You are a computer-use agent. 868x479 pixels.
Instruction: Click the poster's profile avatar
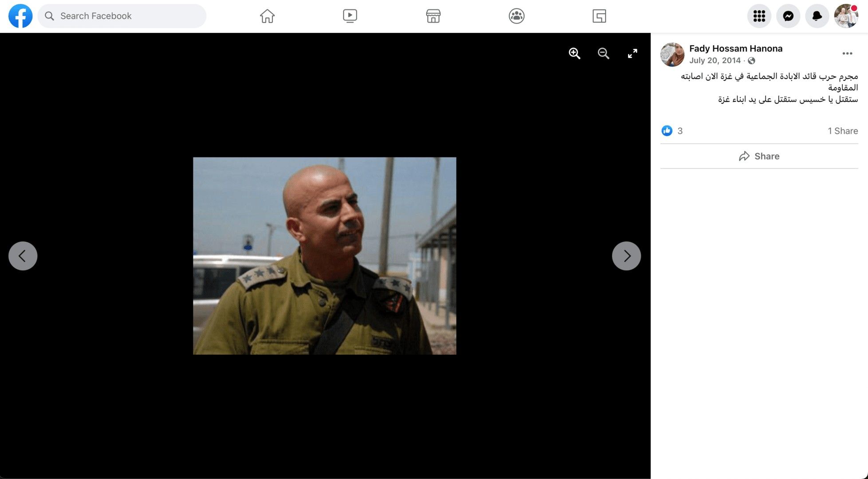pyautogui.click(x=672, y=55)
